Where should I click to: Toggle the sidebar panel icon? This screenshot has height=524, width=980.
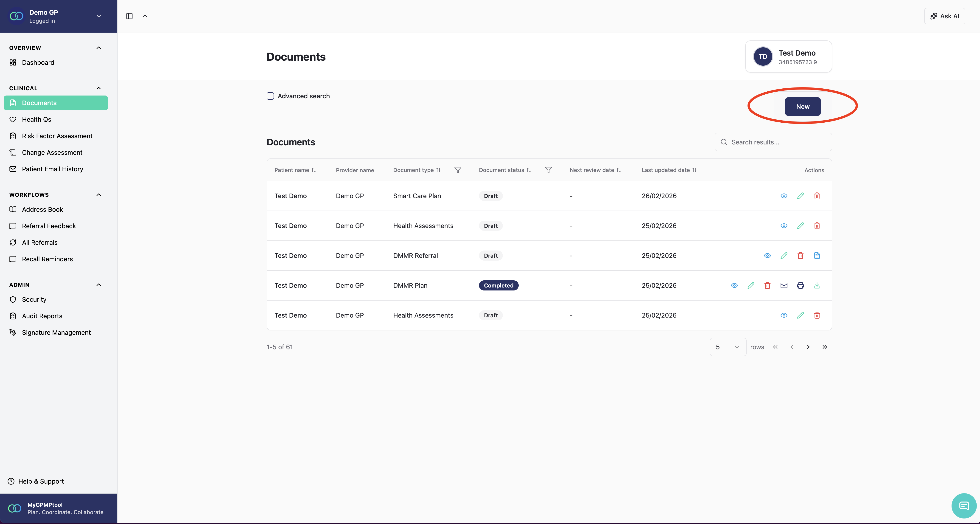(x=129, y=16)
